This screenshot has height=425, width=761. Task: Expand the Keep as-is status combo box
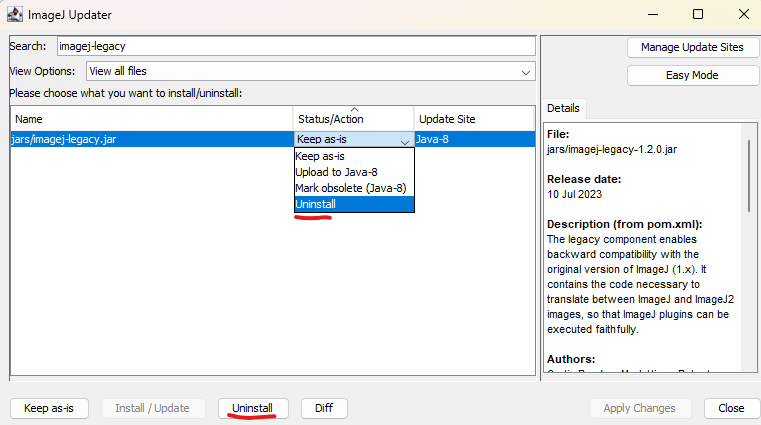[x=354, y=139]
